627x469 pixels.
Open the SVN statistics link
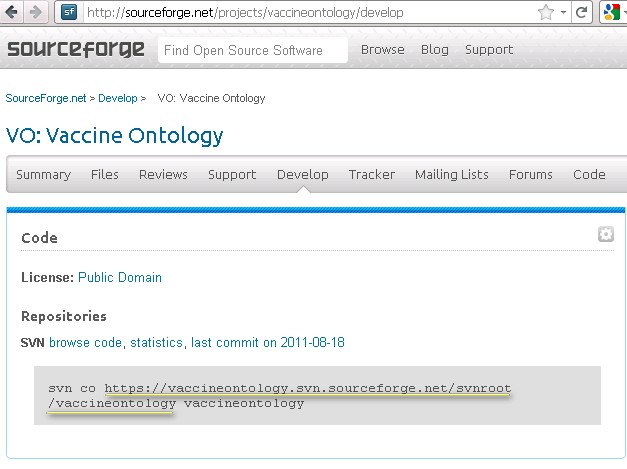156,343
